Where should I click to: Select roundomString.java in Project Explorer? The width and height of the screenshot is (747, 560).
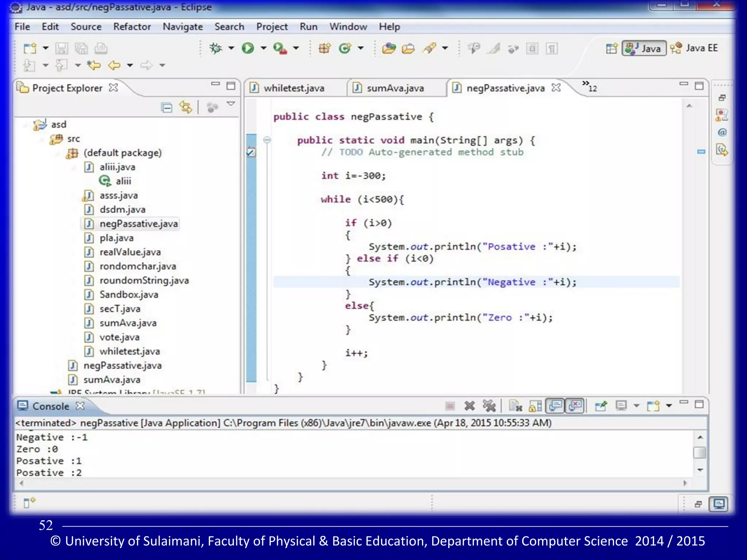pyautogui.click(x=137, y=280)
